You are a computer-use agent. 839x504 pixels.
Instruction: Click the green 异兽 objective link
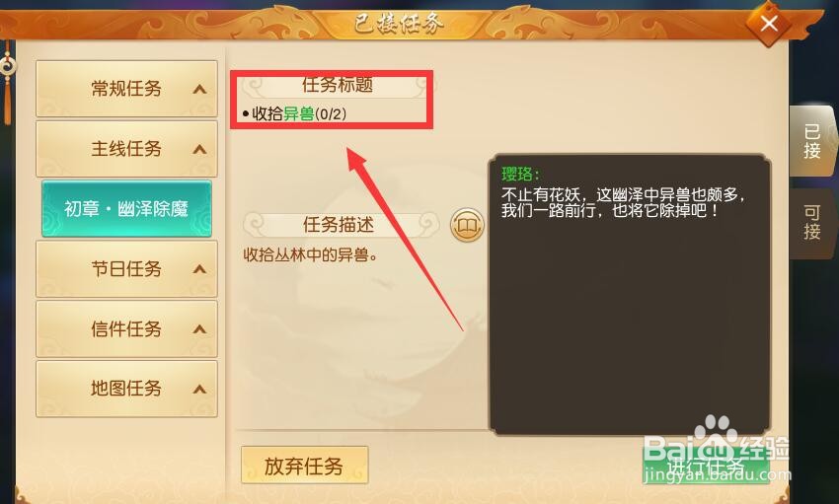coord(298,113)
